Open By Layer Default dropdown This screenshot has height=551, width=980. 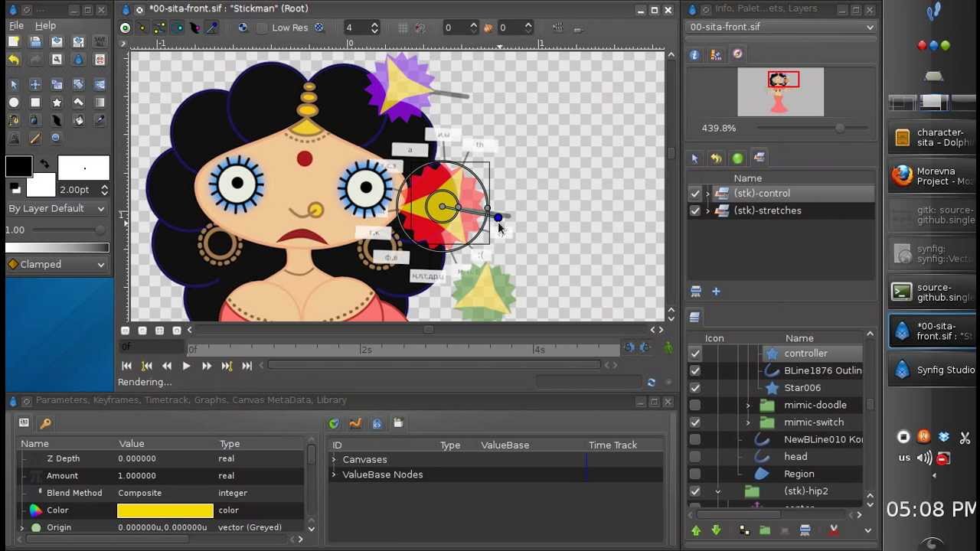coord(57,208)
